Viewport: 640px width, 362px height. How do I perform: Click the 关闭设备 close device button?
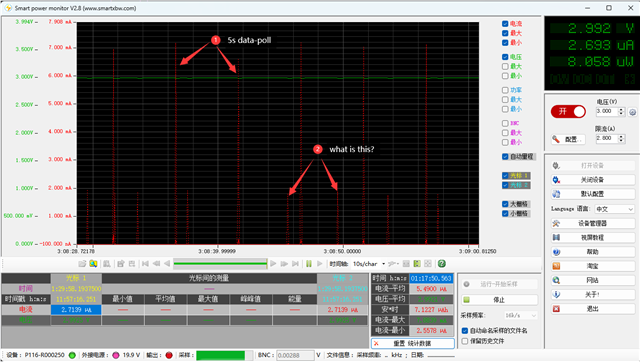[592, 180]
